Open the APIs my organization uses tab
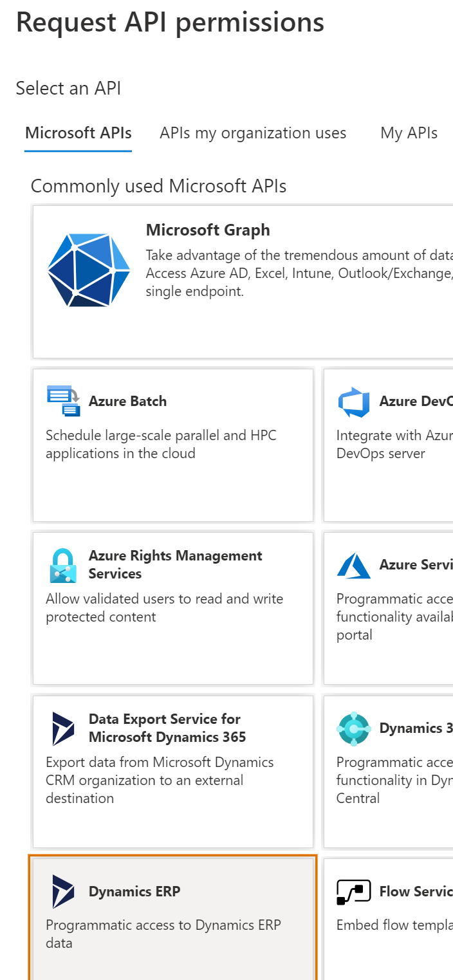Image resolution: width=453 pixels, height=980 pixels. pos(253,133)
